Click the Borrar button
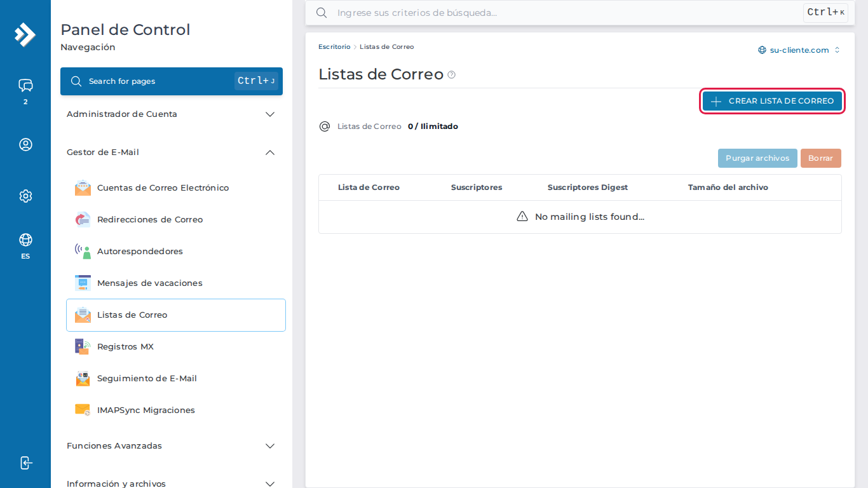This screenshot has width=868, height=488. 821,158
